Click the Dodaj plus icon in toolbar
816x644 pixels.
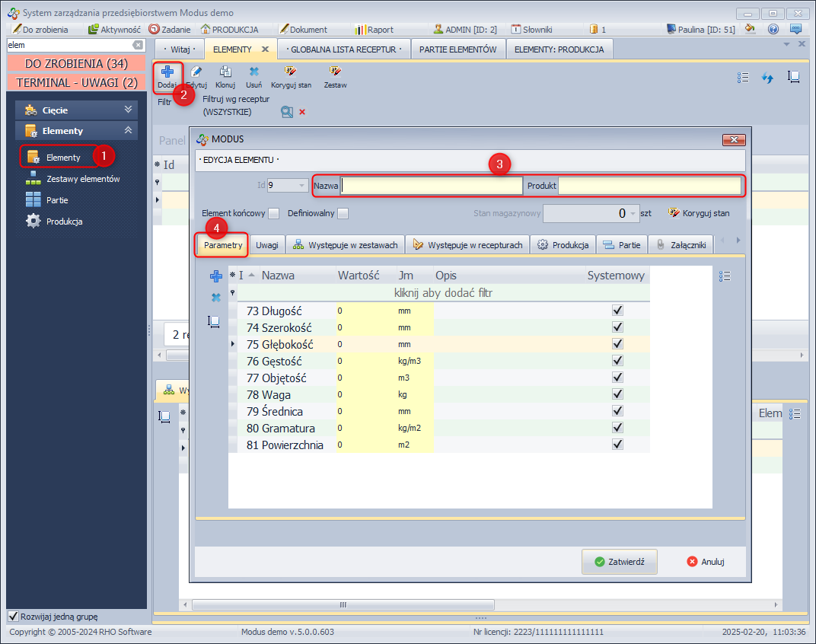tap(167, 72)
